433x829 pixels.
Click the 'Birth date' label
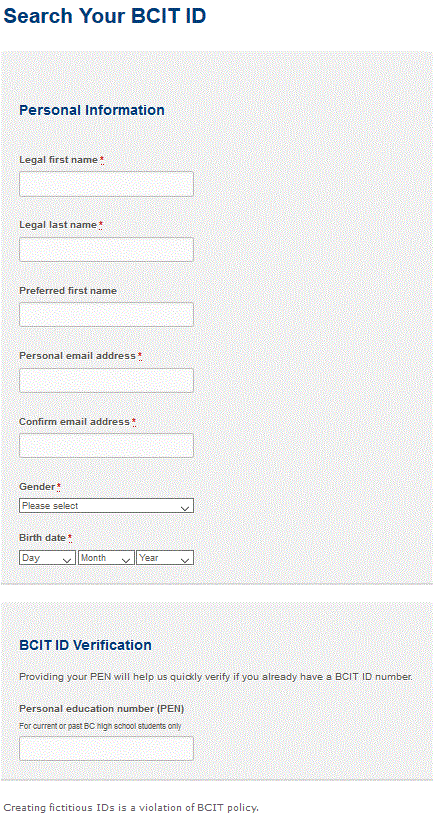tap(43, 538)
